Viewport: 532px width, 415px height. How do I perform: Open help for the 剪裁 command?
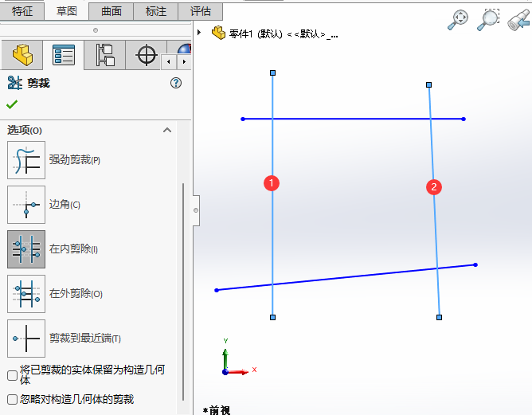(176, 83)
